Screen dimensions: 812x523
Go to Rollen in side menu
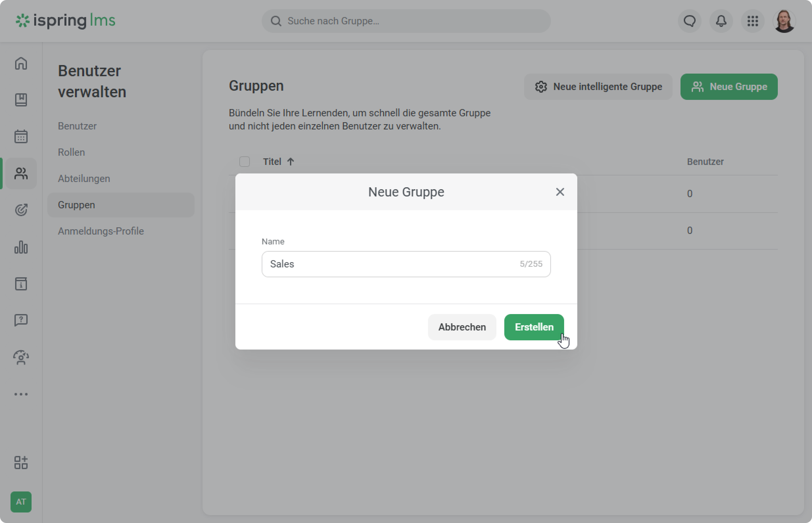coord(71,152)
